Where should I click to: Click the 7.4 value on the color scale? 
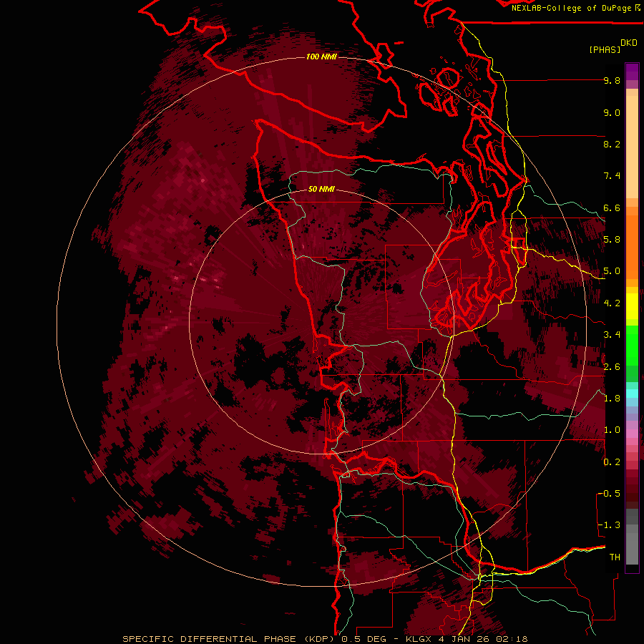[x=612, y=176]
